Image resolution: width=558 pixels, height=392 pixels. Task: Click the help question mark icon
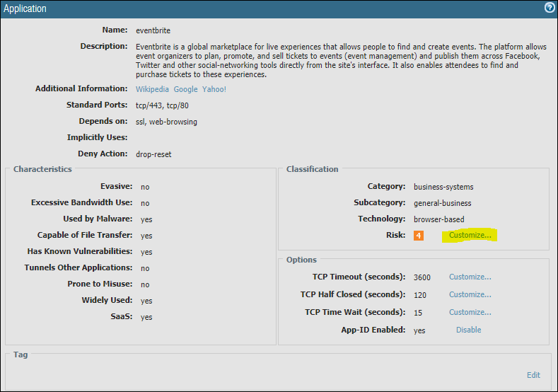pos(549,8)
